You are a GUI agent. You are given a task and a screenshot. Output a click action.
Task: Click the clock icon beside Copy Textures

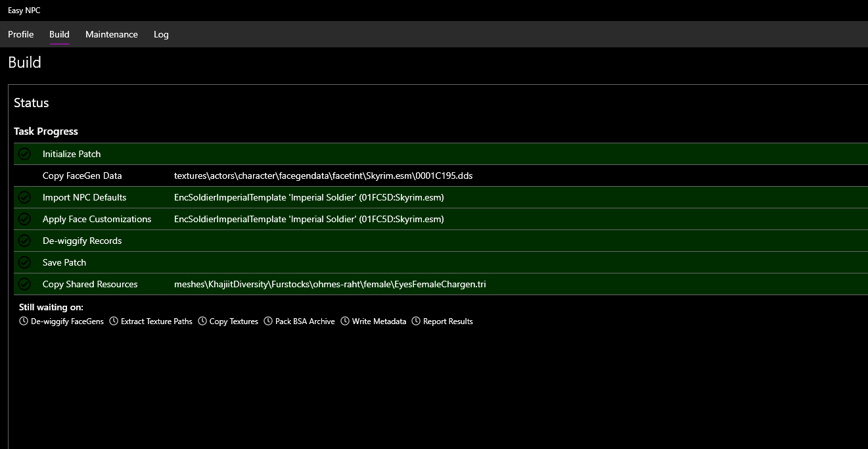(x=202, y=321)
